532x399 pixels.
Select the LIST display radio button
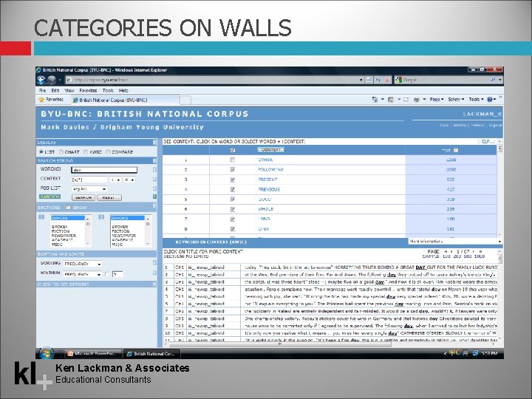41,152
